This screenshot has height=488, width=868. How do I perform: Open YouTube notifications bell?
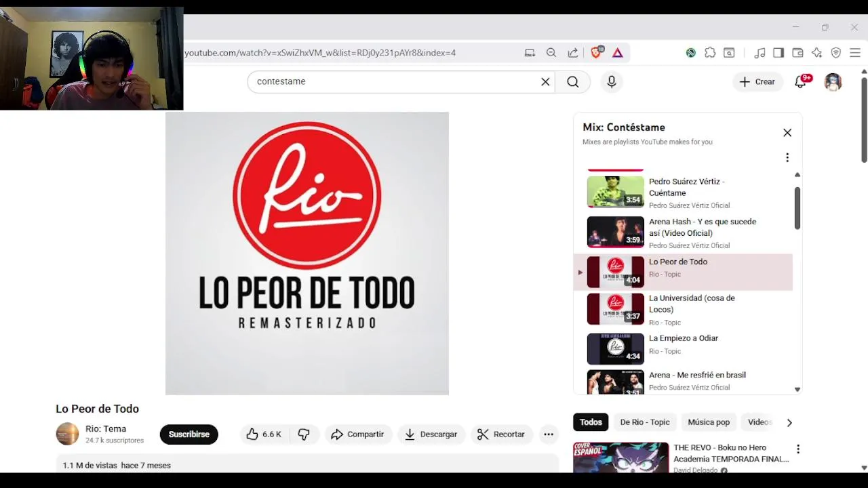tap(801, 81)
